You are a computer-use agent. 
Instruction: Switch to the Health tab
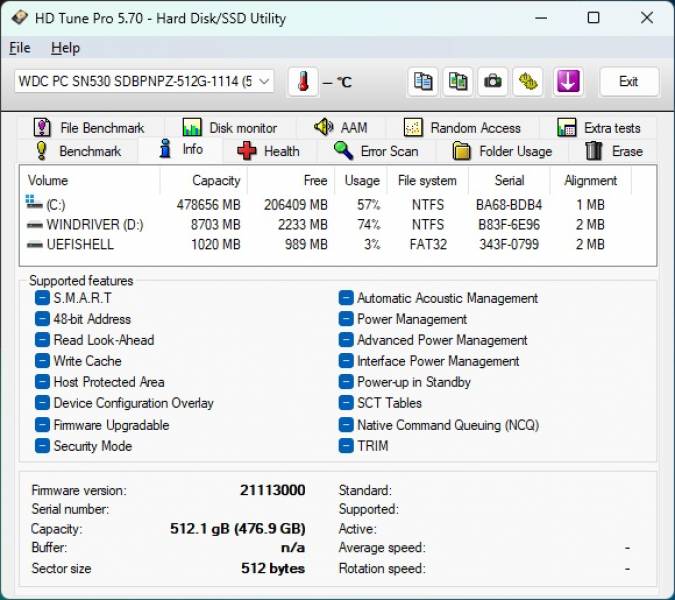tap(269, 151)
